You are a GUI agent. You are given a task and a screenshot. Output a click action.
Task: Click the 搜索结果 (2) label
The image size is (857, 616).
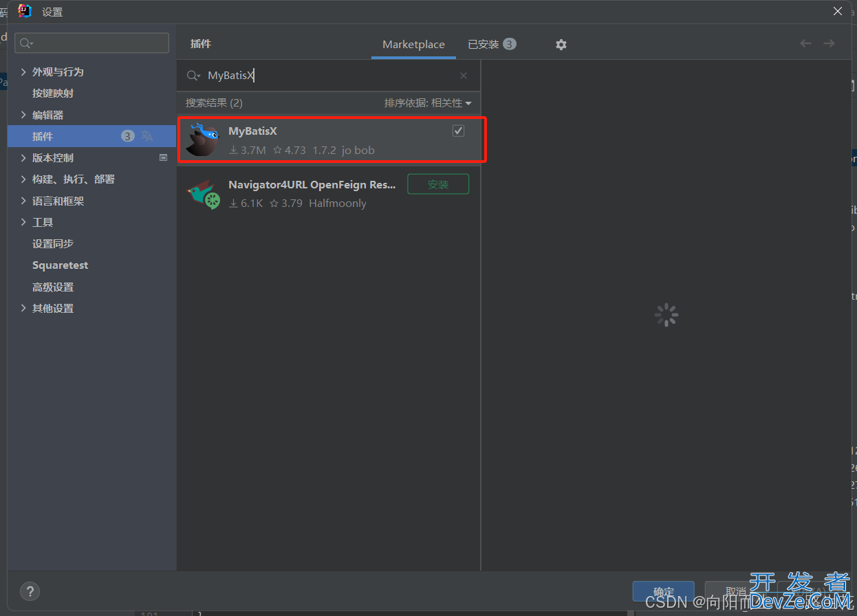[x=214, y=103]
